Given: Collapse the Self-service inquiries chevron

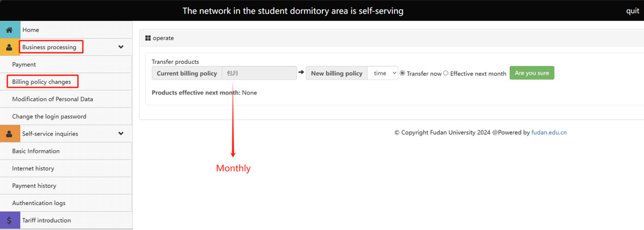Looking at the screenshot, I should point(121,134).
